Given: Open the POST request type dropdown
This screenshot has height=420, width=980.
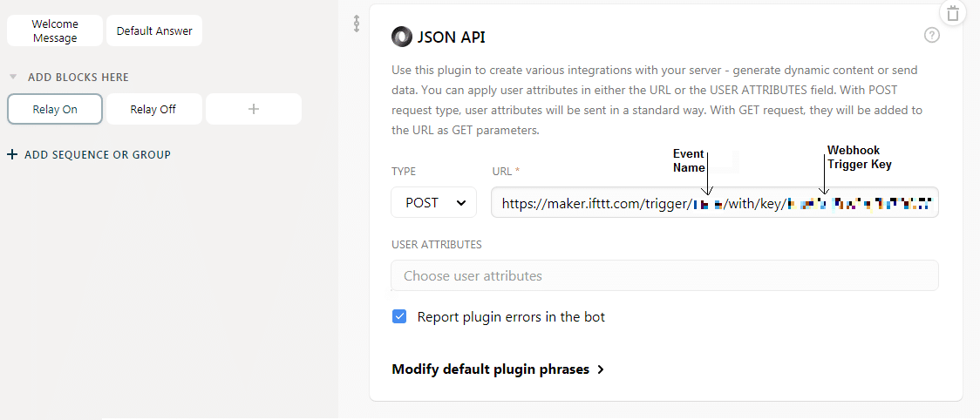Looking at the screenshot, I should pyautogui.click(x=433, y=202).
